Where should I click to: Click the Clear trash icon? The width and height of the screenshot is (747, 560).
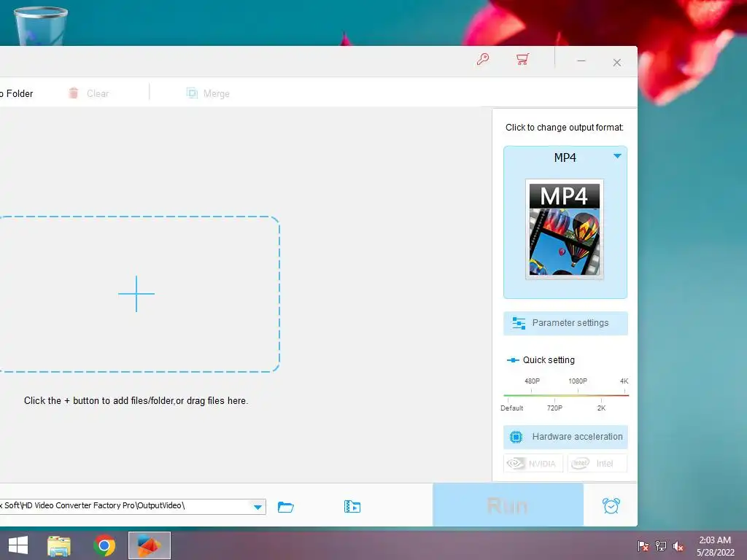pyautogui.click(x=74, y=93)
